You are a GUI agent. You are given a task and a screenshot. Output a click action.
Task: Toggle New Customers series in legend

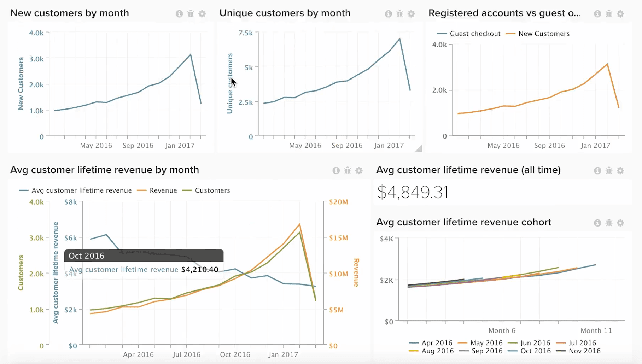coord(538,34)
